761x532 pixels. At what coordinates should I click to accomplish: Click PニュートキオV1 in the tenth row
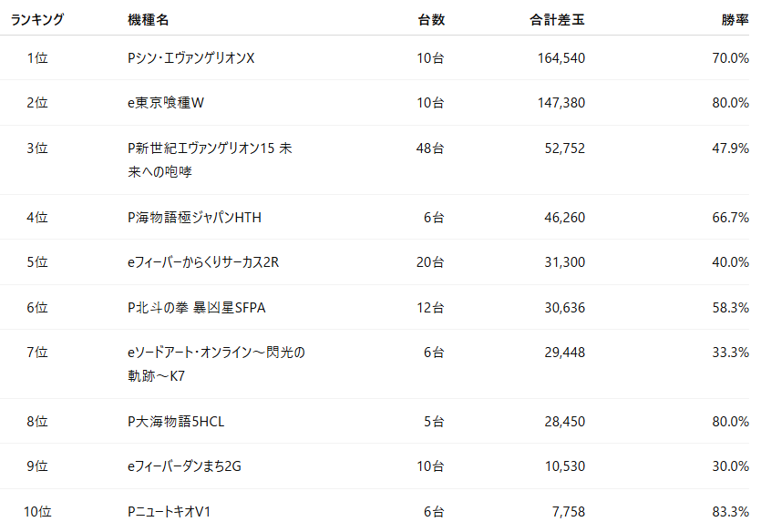(x=169, y=512)
